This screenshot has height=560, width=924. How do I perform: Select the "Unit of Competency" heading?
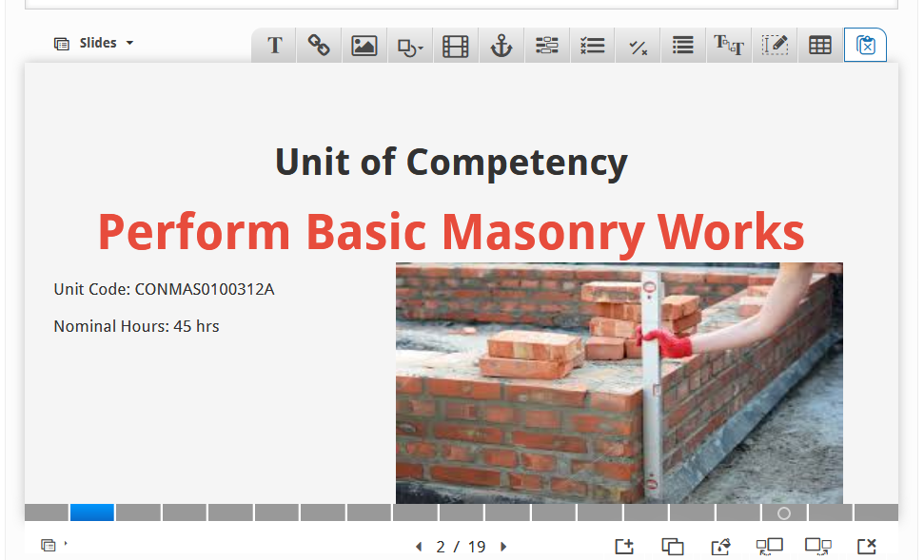[451, 162]
